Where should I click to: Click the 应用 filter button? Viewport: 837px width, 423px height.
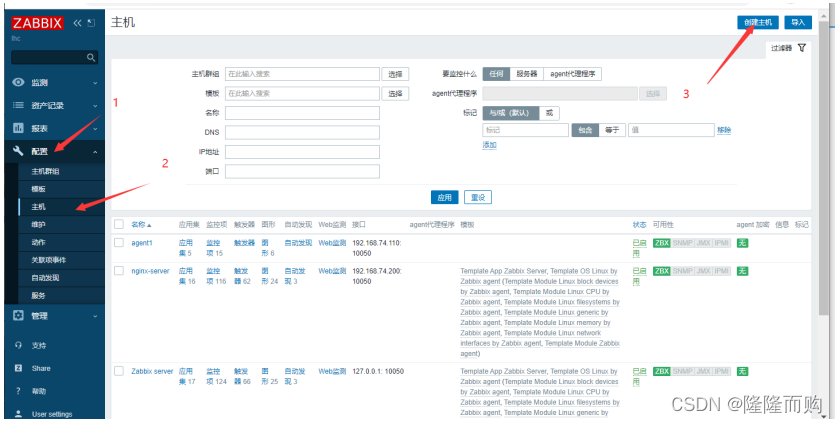pos(445,197)
